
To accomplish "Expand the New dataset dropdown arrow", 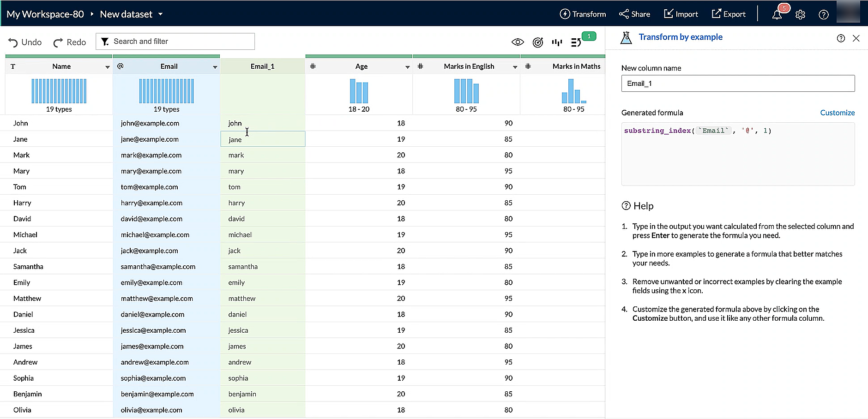I will pos(161,14).
